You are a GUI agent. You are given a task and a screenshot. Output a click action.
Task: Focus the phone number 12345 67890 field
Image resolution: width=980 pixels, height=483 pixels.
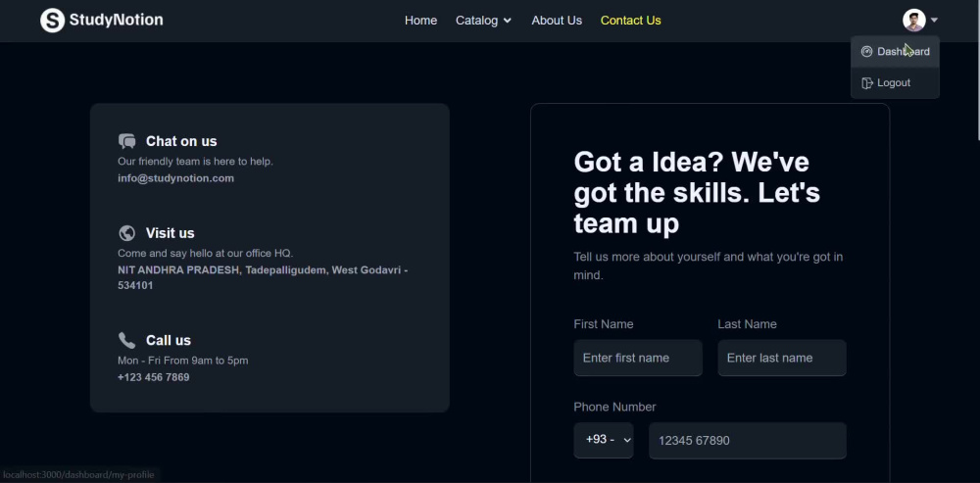click(x=748, y=441)
